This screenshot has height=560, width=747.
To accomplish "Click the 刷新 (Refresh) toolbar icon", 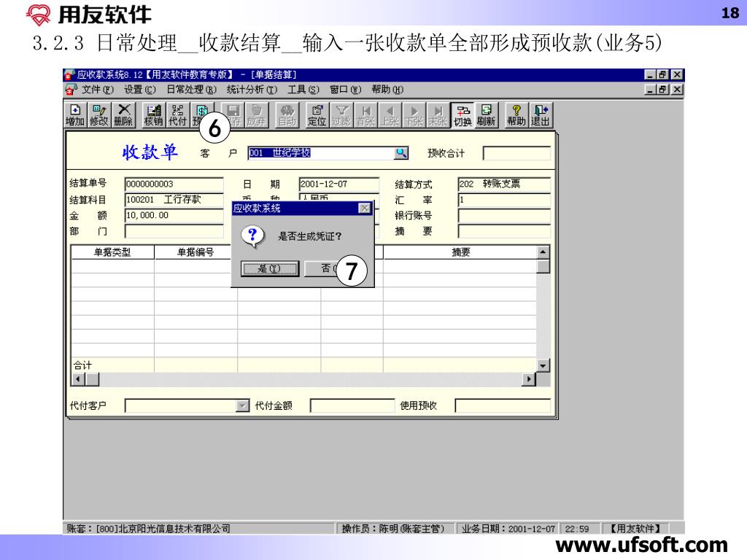I will (486, 115).
